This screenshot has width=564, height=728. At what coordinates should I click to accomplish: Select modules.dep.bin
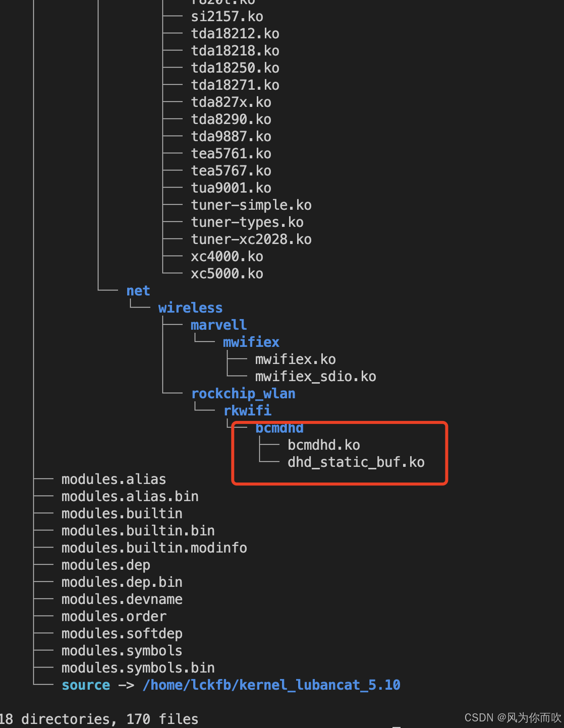122,582
